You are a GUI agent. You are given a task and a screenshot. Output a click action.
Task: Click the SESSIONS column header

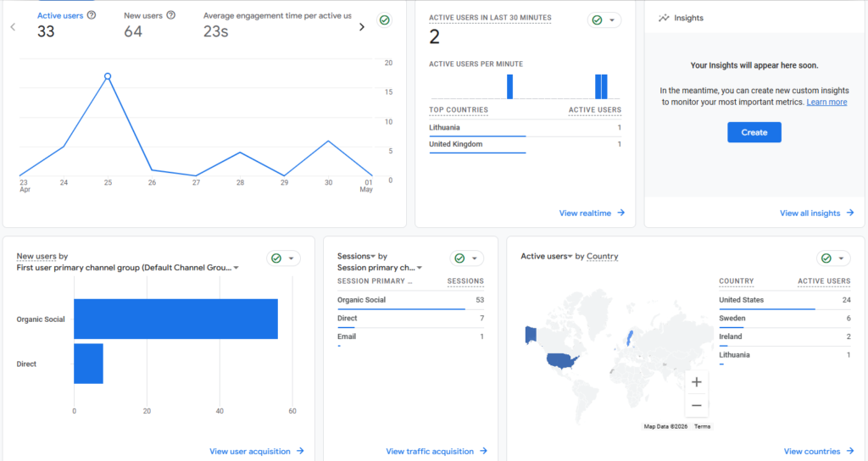[465, 281]
